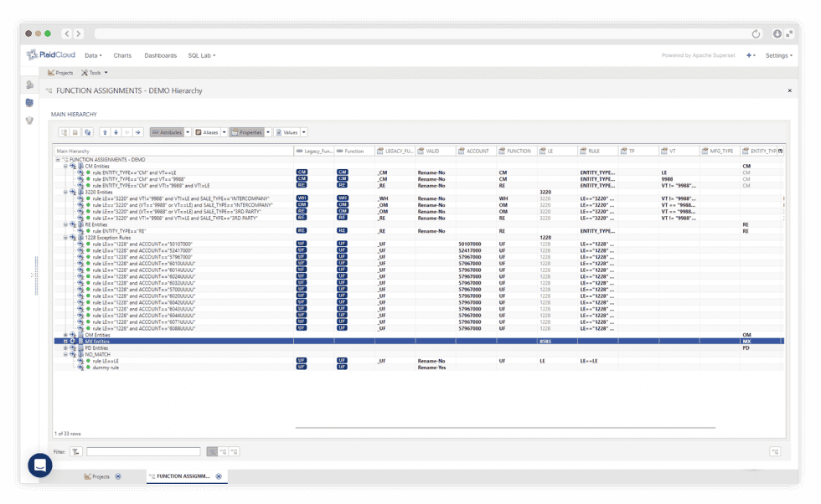Image resolution: width=821 pixels, height=504 pixels.
Task: Collapse the 1228 Exception Rules node
Action: pos(65,238)
